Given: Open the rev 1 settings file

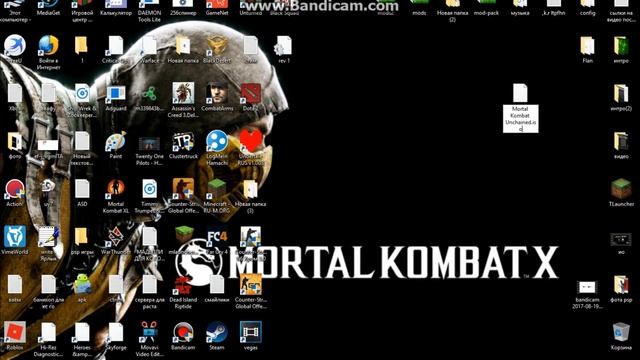Looking at the screenshot, I should click(x=284, y=46).
